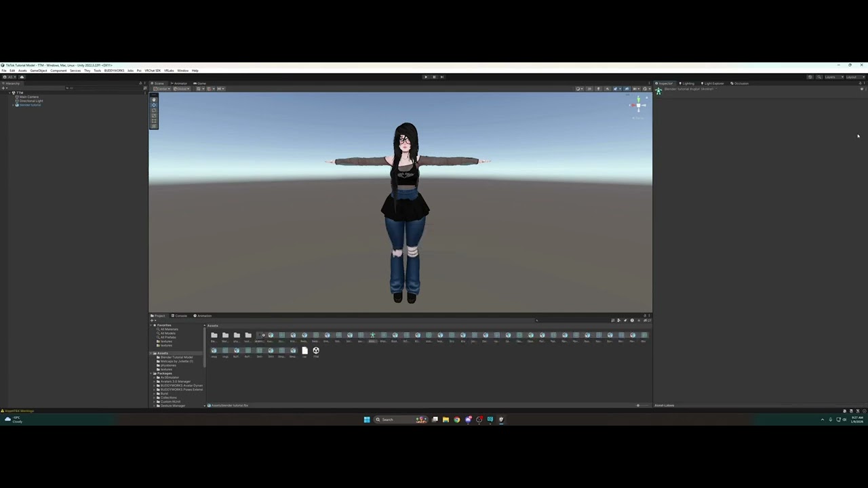Viewport: 868px width, 488px height.
Task: Click the Pause button in top toolbar
Action: (434, 77)
